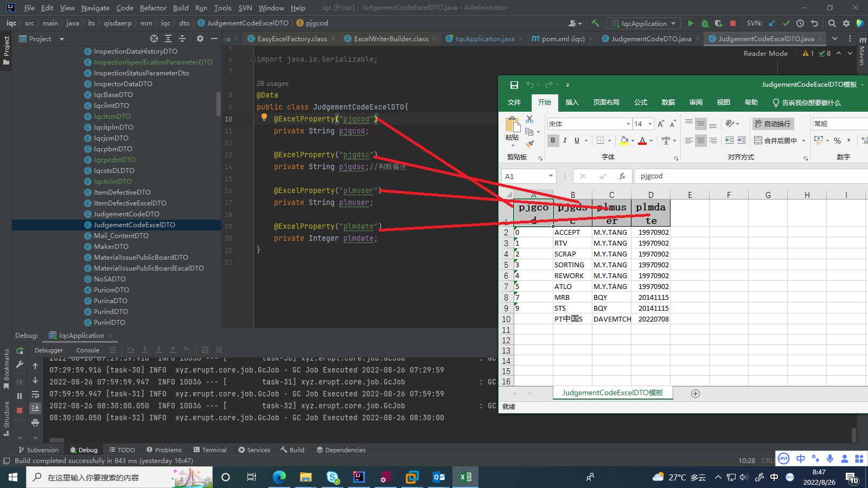Run IqcApplication with the green play icon
The width and height of the screenshot is (868, 488).
(x=690, y=23)
